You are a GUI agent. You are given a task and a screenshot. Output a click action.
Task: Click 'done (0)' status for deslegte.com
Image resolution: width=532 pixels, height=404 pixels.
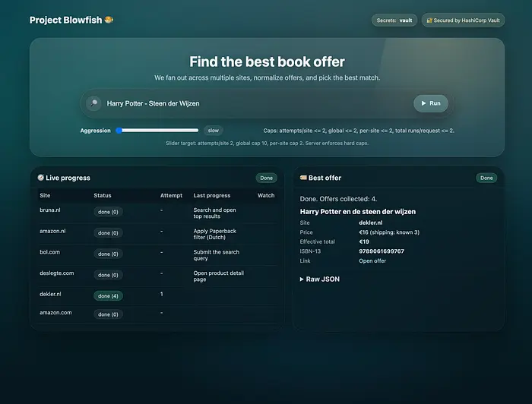108,275
